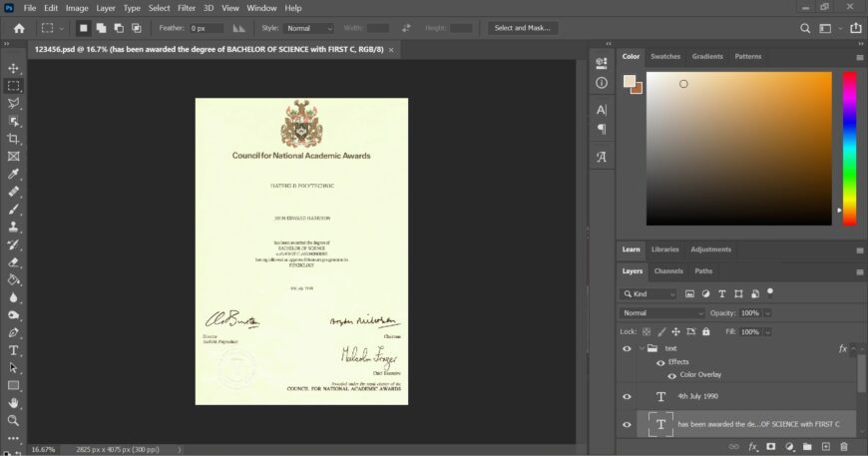868x456 pixels.
Task: Open the Share icon at top right
Action: (856, 28)
